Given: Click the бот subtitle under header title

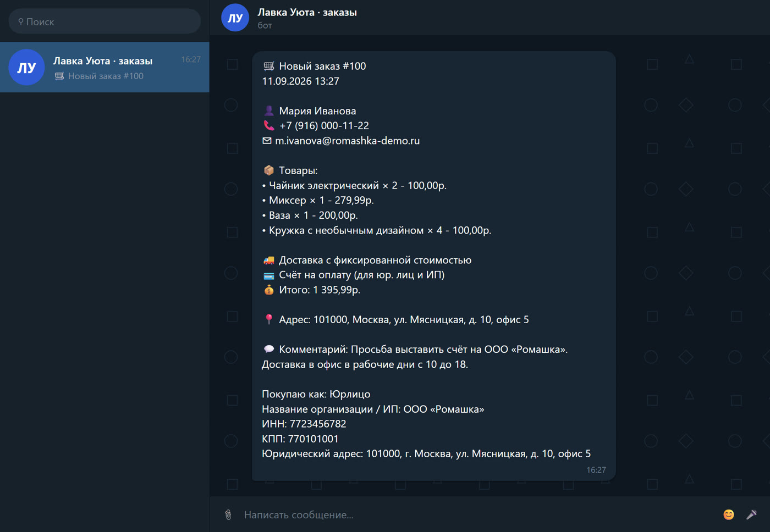Looking at the screenshot, I should (x=265, y=25).
